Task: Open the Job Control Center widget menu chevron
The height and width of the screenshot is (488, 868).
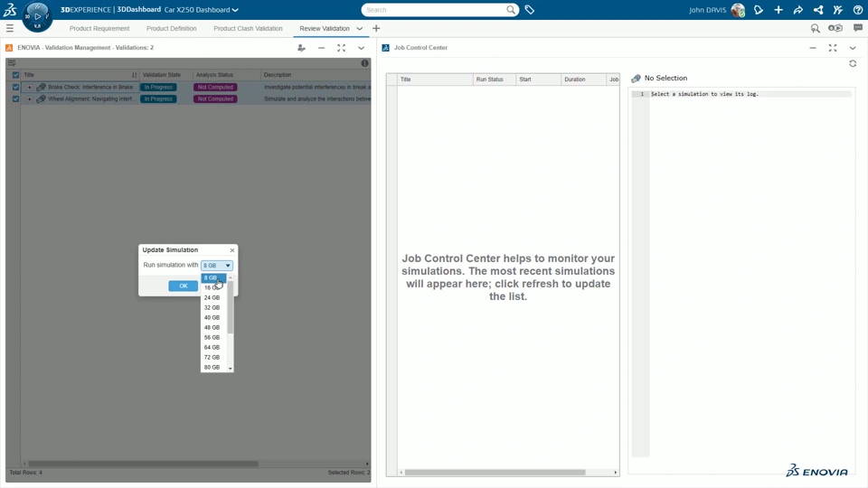Action: tap(853, 48)
